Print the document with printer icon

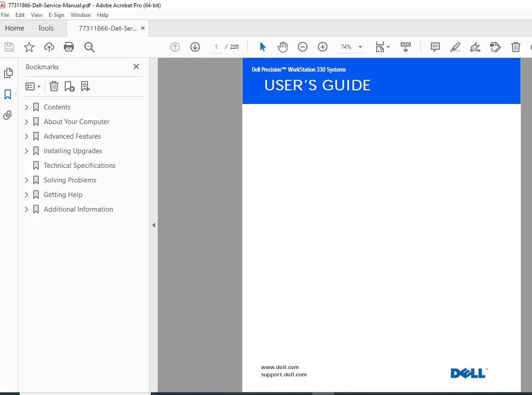coord(69,47)
